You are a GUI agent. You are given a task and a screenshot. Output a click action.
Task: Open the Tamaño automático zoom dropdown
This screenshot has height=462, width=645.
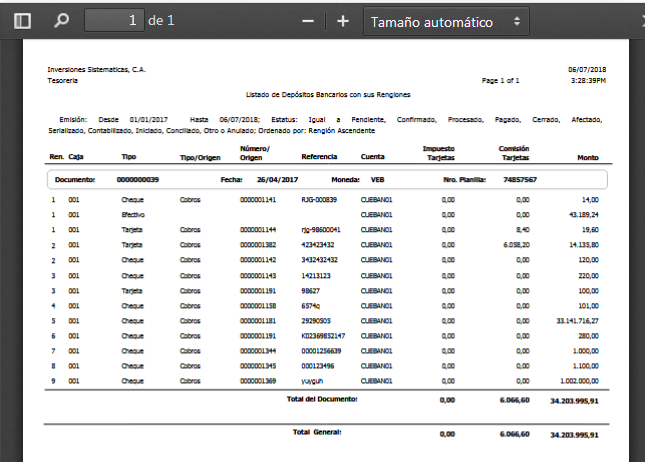445,21
